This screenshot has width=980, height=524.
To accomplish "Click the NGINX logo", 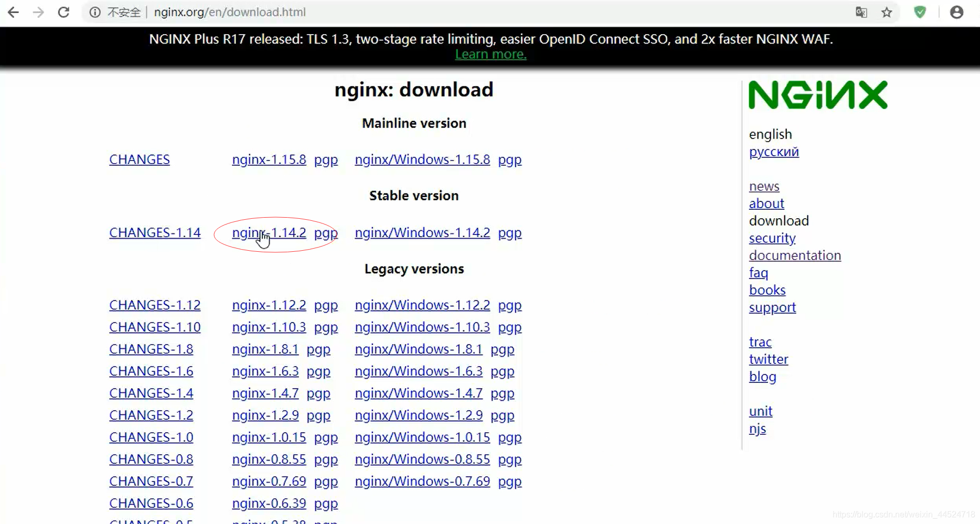I will [x=818, y=95].
